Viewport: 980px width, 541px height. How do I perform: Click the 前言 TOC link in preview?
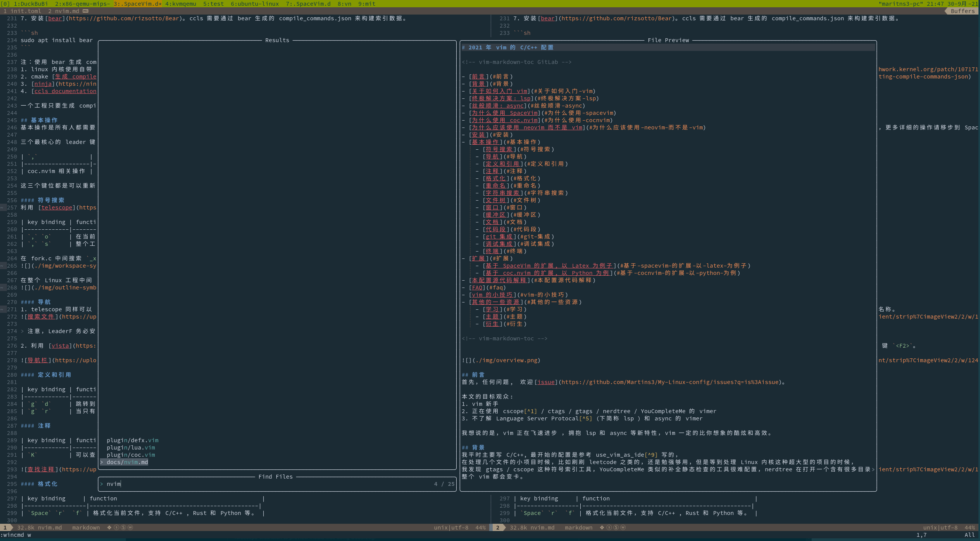[x=478, y=77]
